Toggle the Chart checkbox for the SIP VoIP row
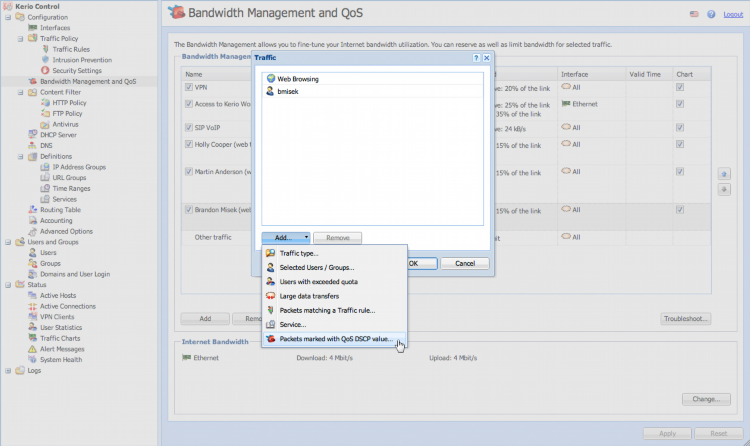Screen dimensions: 750x446 [x=680, y=127]
